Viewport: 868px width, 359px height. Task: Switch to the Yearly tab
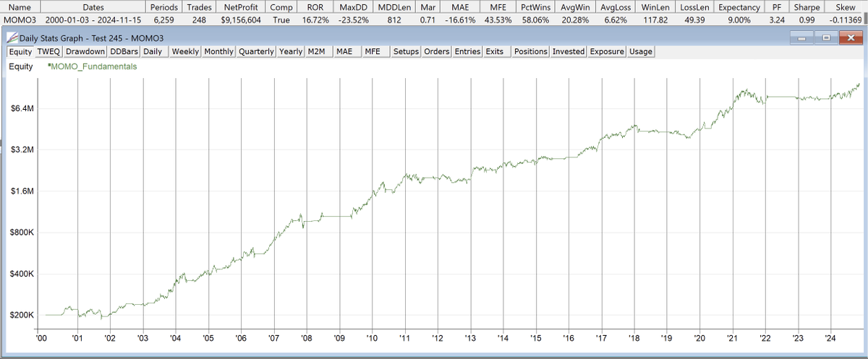(x=291, y=51)
